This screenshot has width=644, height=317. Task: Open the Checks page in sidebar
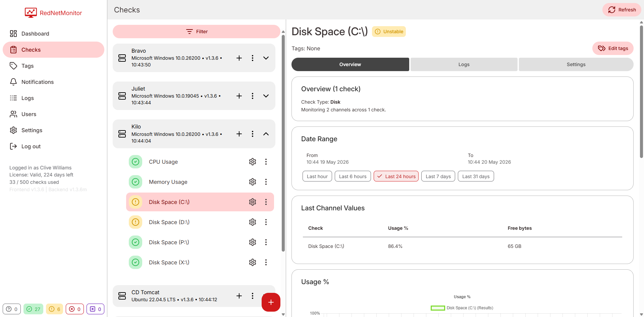point(53,50)
